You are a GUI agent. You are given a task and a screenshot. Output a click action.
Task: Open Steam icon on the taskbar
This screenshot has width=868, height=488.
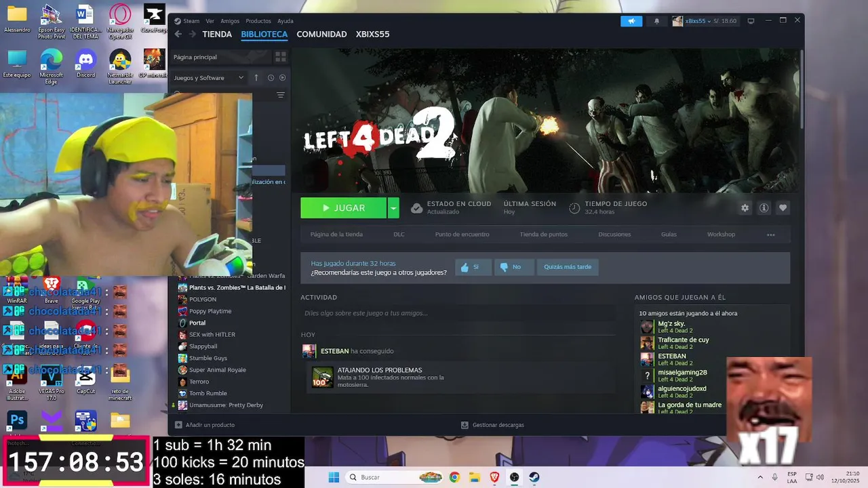coord(534,477)
